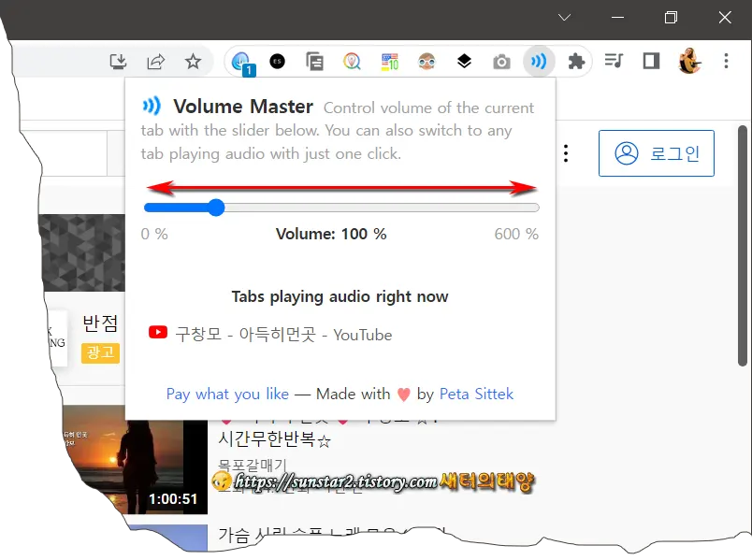This screenshot has height=560, width=752.
Task: Switch to the 구창모 - 아득히먼곳 YouTube tab entry
Action: 270,334
